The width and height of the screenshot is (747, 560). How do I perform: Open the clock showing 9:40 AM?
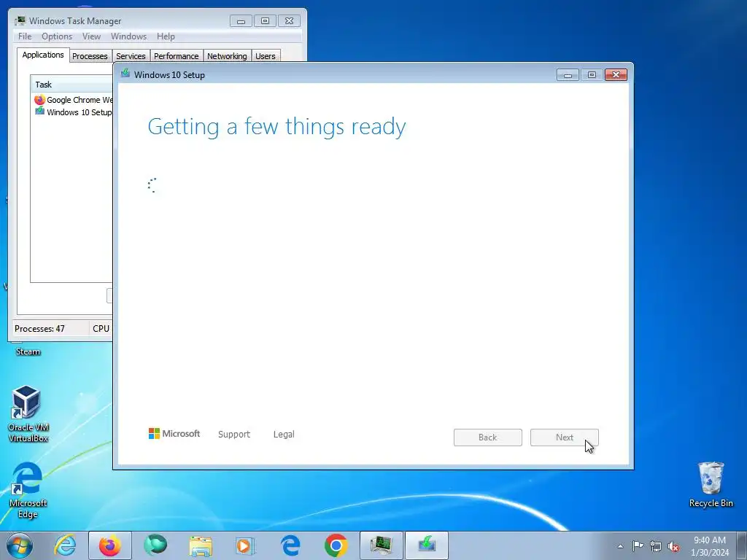[x=710, y=545]
